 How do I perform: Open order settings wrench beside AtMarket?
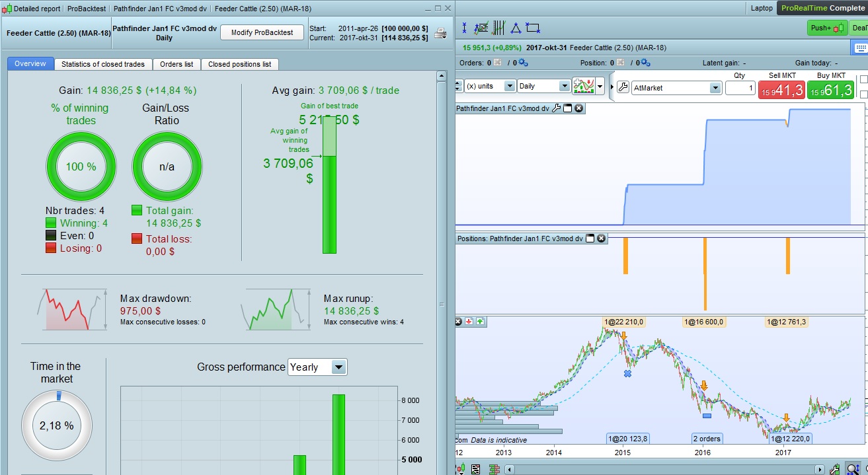click(622, 87)
